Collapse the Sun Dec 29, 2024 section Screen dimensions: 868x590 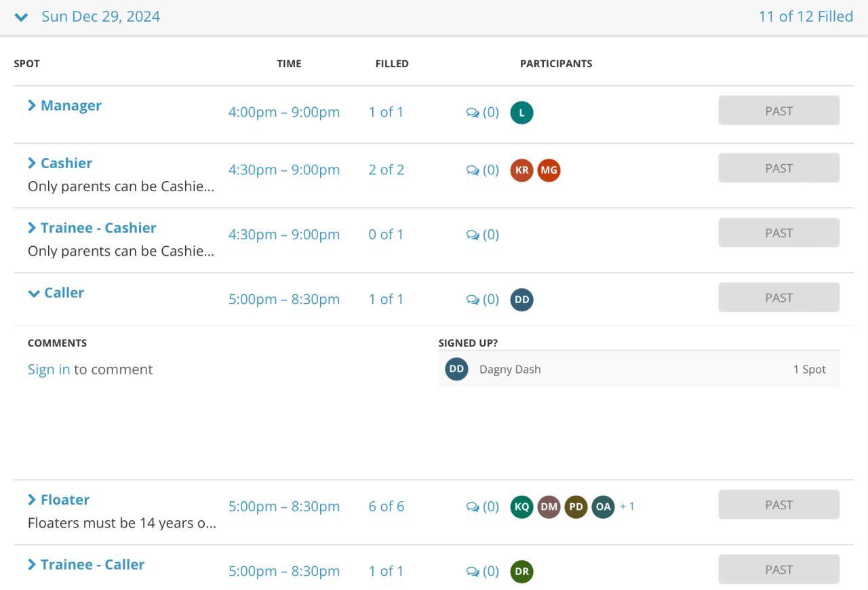coord(21,17)
